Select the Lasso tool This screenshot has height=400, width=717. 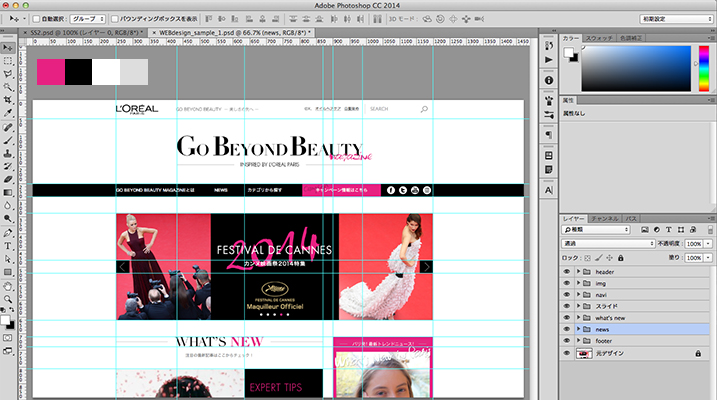pyautogui.click(x=8, y=74)
